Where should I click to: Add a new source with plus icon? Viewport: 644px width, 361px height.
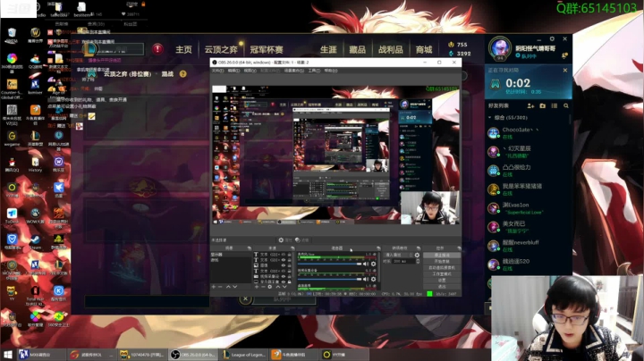point(257,286)
